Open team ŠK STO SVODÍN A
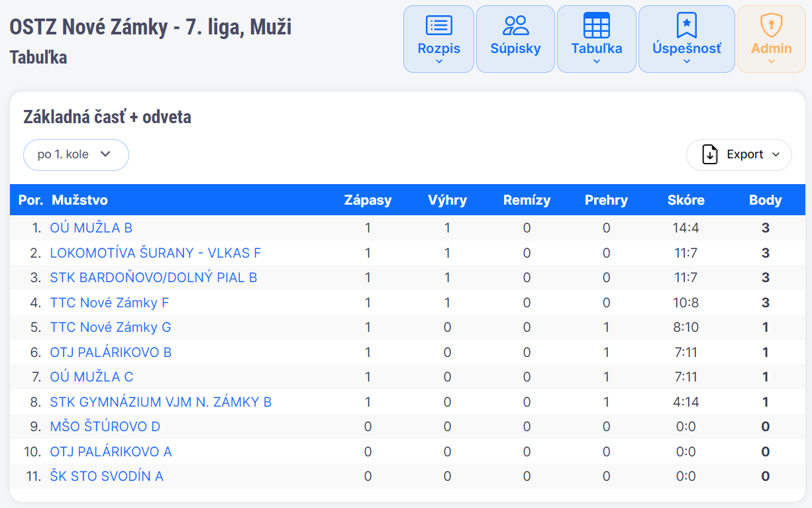 tap(107, 476)
